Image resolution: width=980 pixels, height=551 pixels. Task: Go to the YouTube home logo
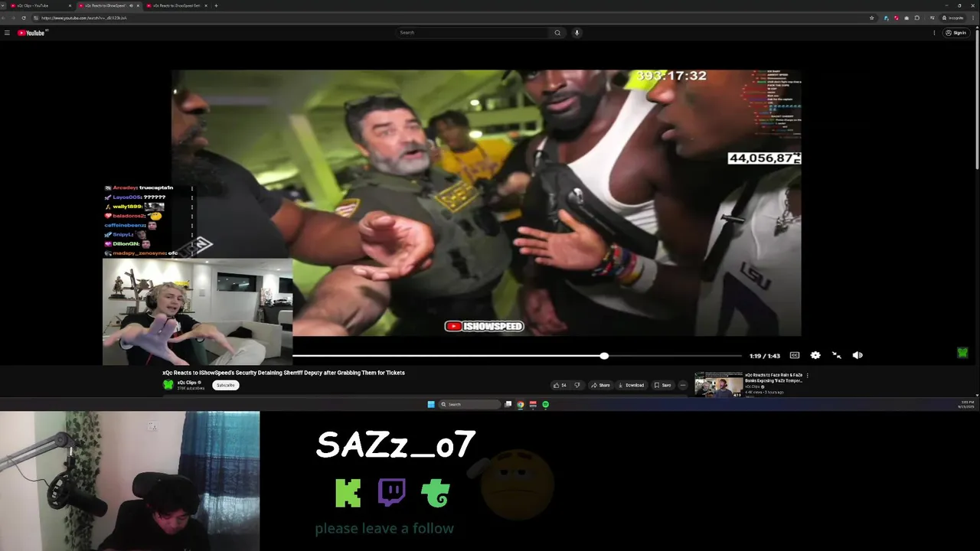[31, 33]
